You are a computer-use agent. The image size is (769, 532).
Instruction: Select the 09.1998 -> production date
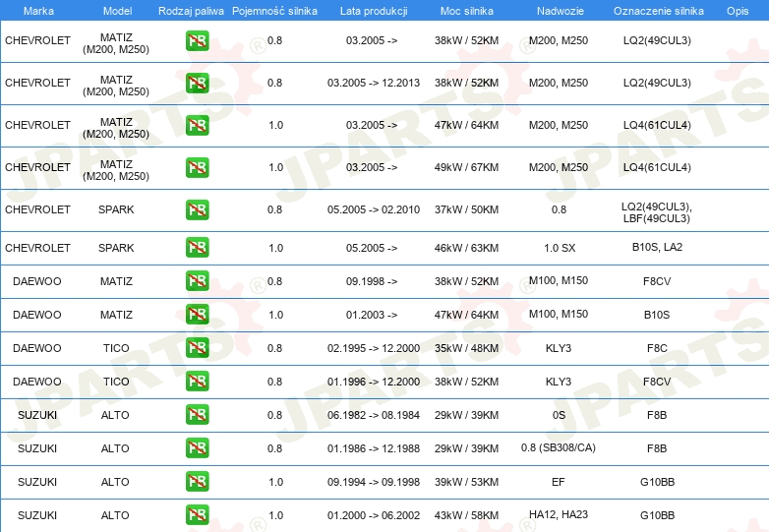pyautogui.click(x=372, y=281)
